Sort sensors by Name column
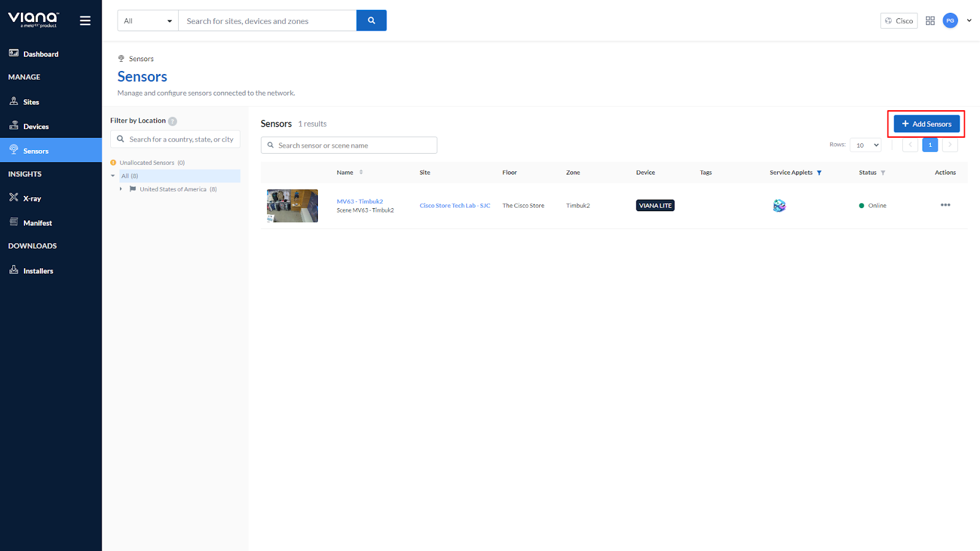The image size is (980, 551). (x=361, y=173)
